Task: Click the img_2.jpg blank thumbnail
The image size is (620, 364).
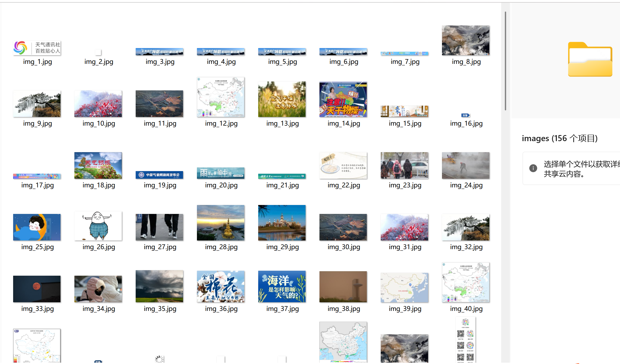Action: (x=98, y=52)
